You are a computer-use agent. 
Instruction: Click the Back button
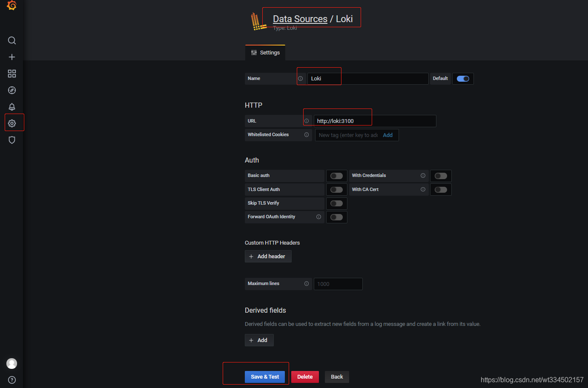[x=337, y=377]
